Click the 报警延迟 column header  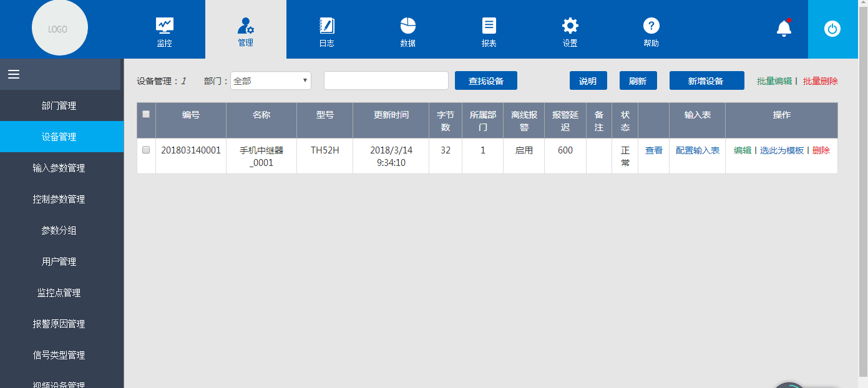tap(565, 120)
